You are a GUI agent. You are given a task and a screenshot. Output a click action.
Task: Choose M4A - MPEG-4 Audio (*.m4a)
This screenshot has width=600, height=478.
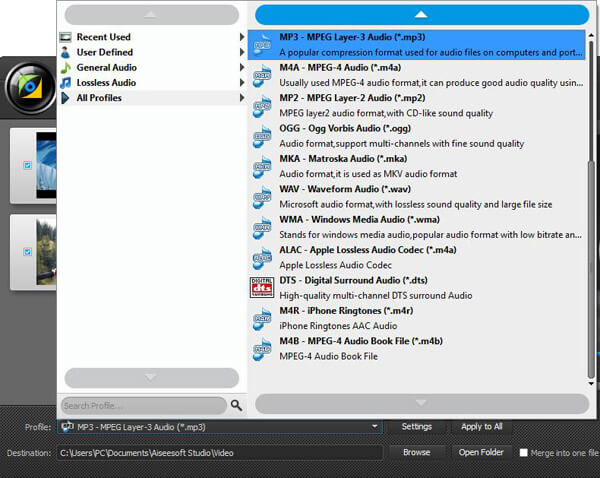(417, 75)
